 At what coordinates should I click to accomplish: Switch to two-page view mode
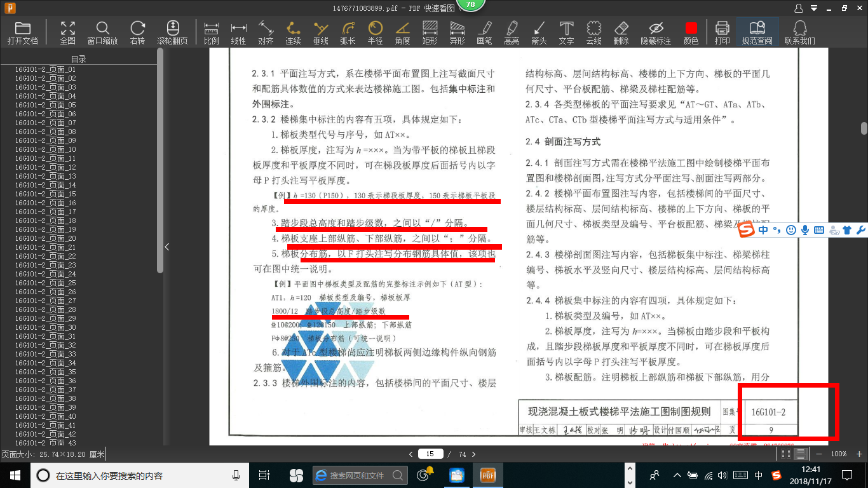click(787, 454)
